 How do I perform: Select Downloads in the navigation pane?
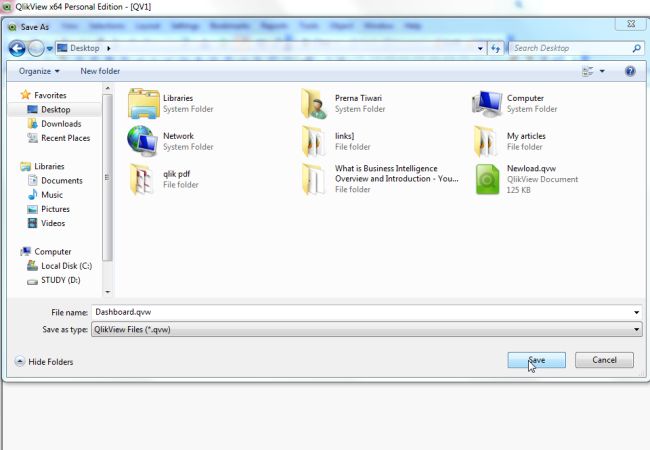click(x=54, y=123)
